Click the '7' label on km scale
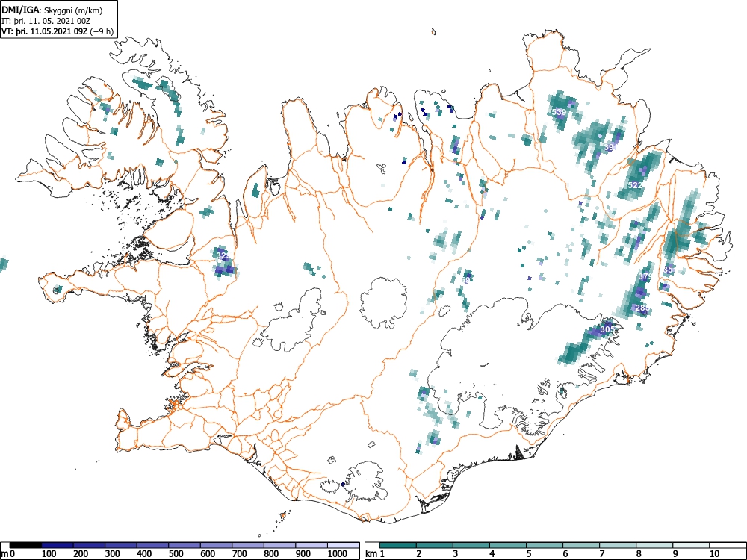The width and height of the screenshot is (747, 560). pyautogui.click(x=602, y=554)
